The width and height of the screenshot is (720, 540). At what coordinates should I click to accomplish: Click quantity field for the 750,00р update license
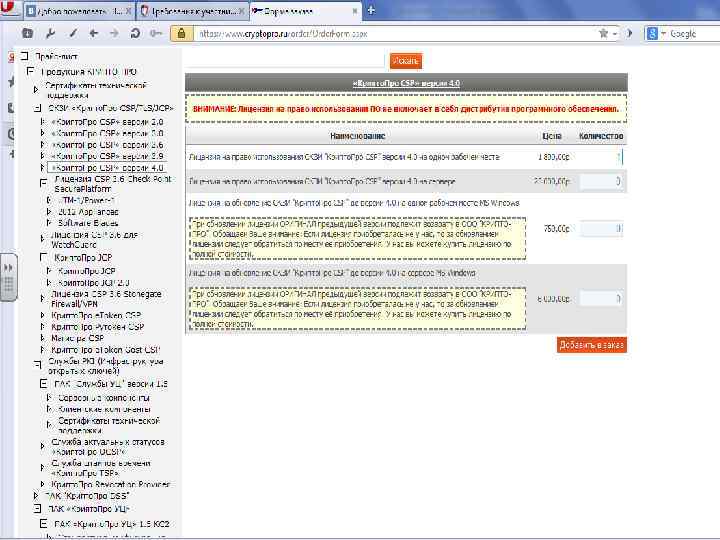click(601, 228)
